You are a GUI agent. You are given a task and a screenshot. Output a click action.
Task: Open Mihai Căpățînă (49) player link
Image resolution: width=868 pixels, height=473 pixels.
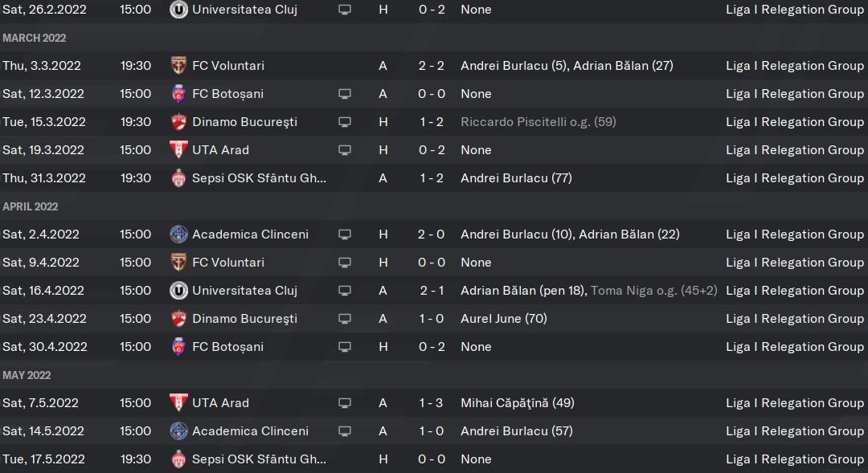[x=518, y=403]
